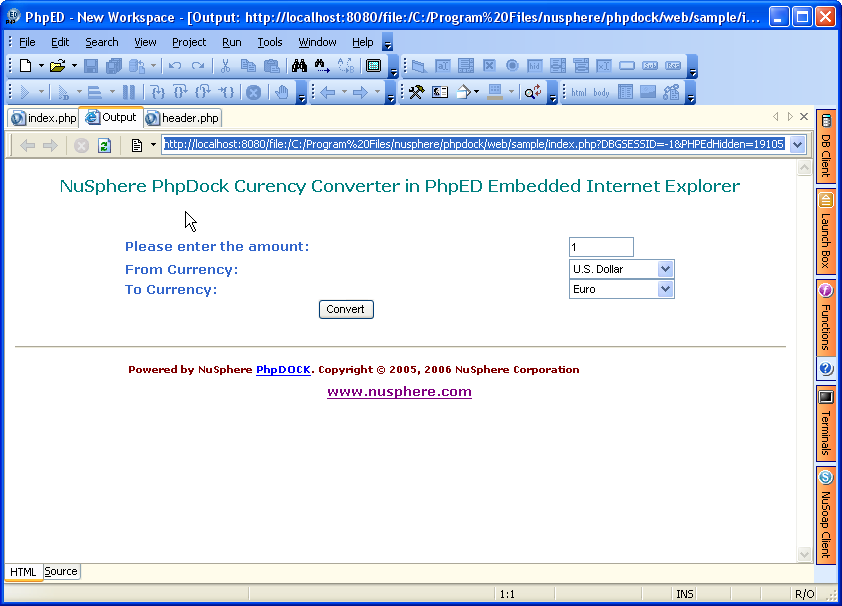Expand the To Currency dropdown showing Euro
Viewport: 842px width, 606px height.
(x=665, y=289)
